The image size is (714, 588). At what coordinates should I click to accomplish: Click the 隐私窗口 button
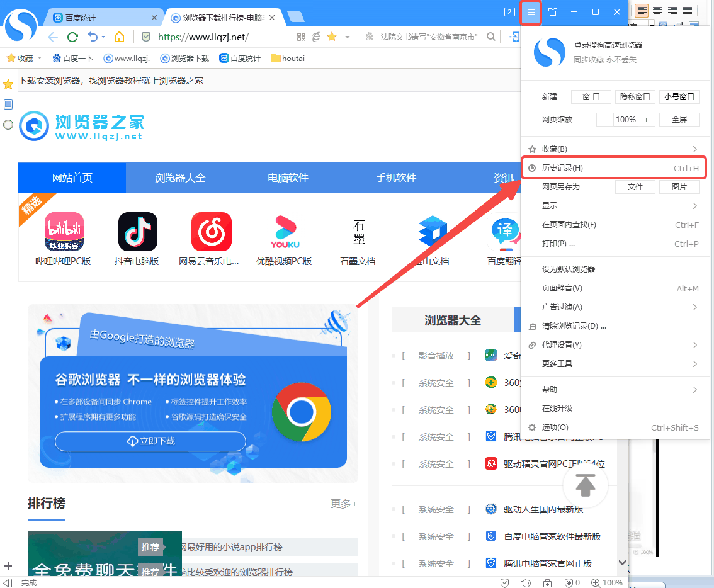635,97
